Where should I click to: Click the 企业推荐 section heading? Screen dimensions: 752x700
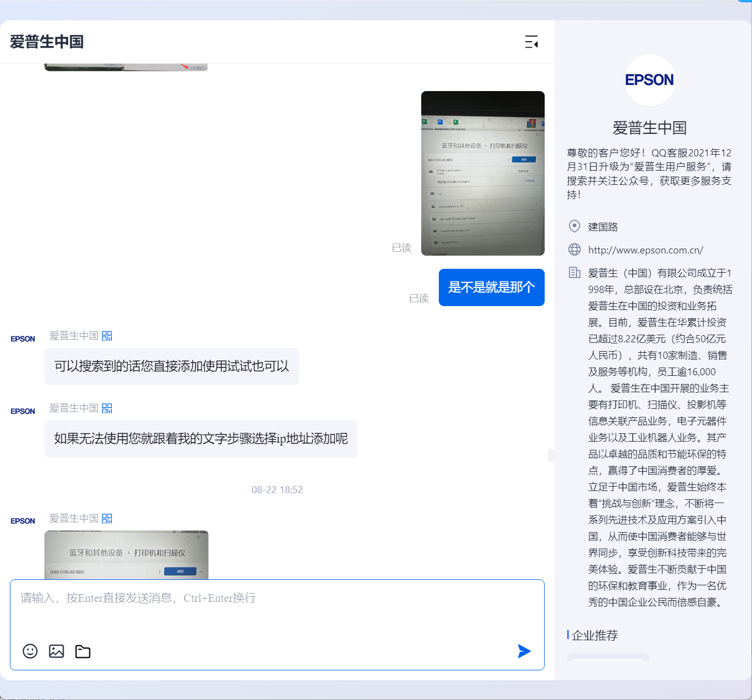(595, 635)
